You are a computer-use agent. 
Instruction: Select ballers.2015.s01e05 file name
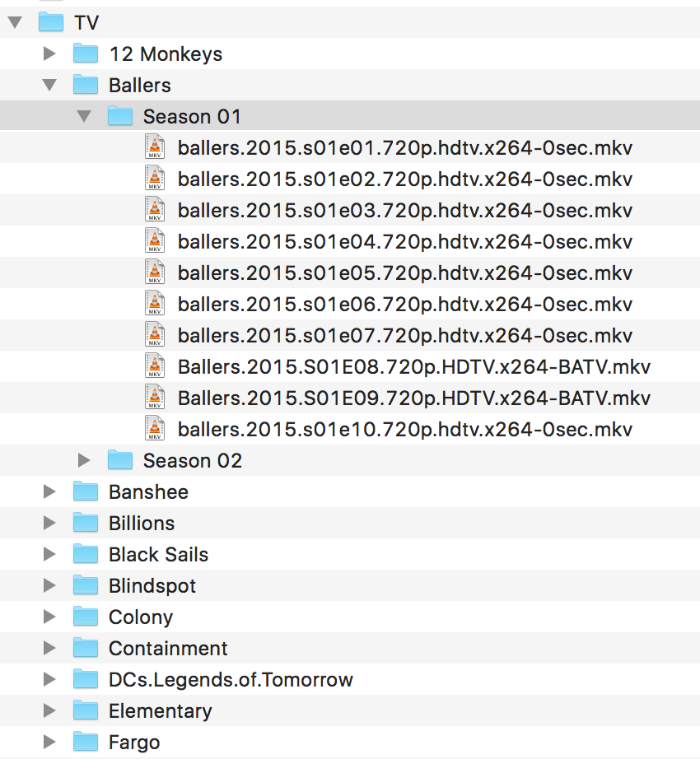click(x=404, y=273)
